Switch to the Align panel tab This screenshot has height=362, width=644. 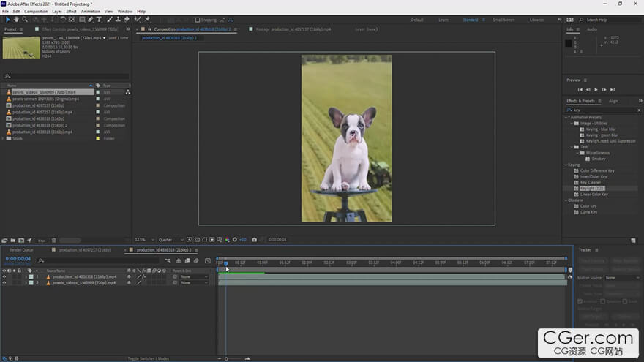(x=613, y=101)
